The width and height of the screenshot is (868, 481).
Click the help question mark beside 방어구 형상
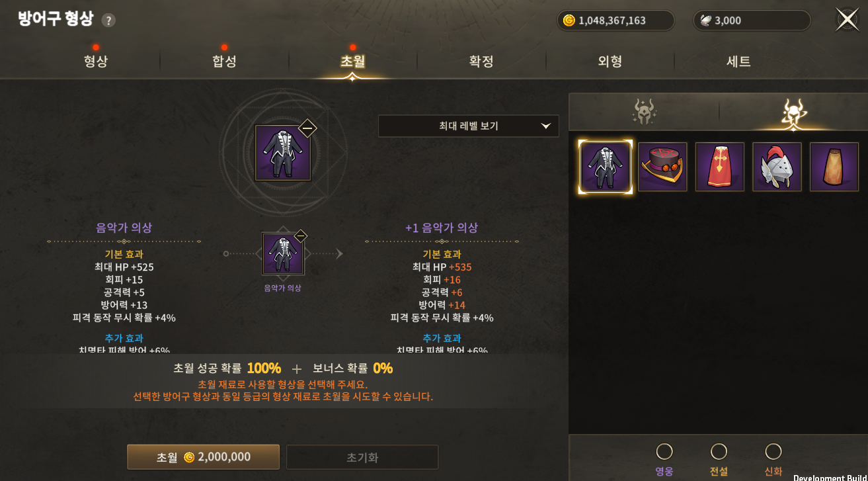108,21
